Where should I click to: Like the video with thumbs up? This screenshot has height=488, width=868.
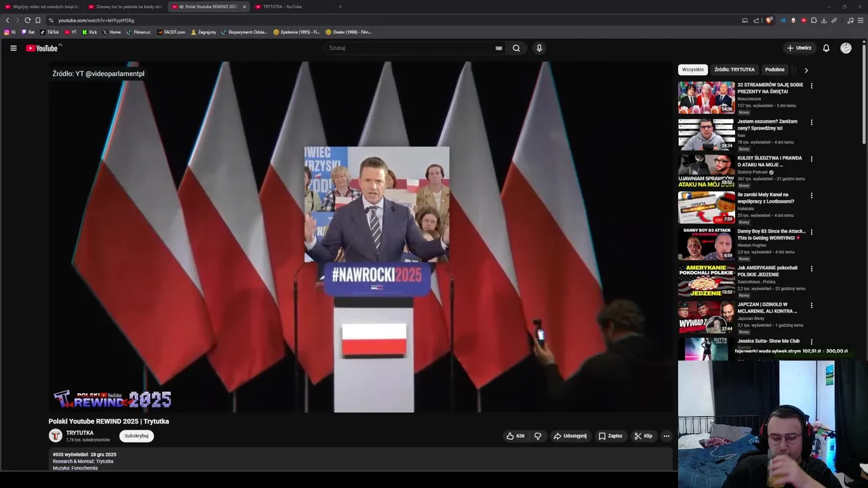515,436
